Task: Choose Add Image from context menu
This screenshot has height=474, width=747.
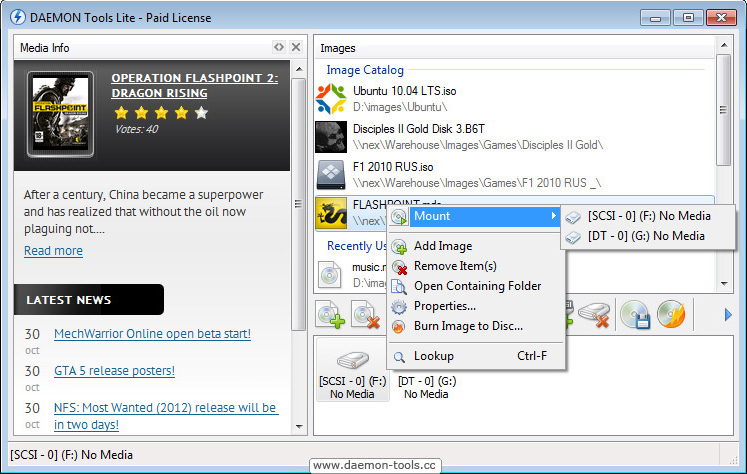Action: 475,246
